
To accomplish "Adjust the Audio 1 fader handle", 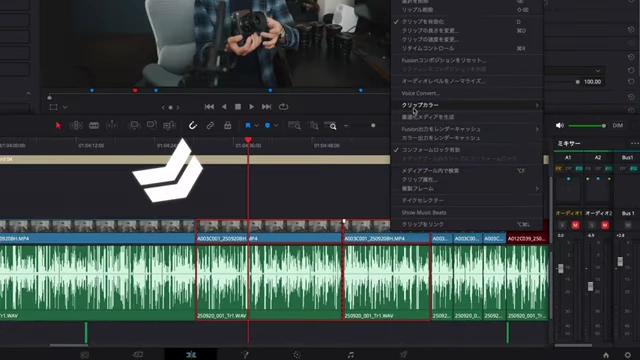I will (561, 268).
